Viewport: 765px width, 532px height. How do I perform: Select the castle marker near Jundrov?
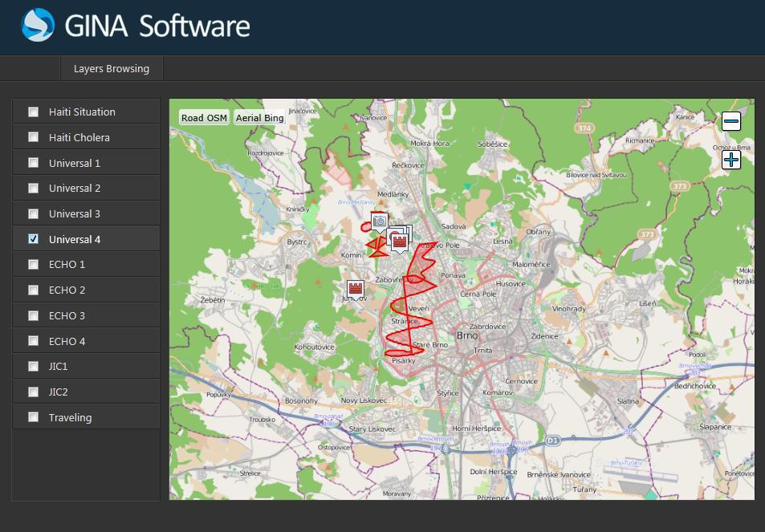355,289
